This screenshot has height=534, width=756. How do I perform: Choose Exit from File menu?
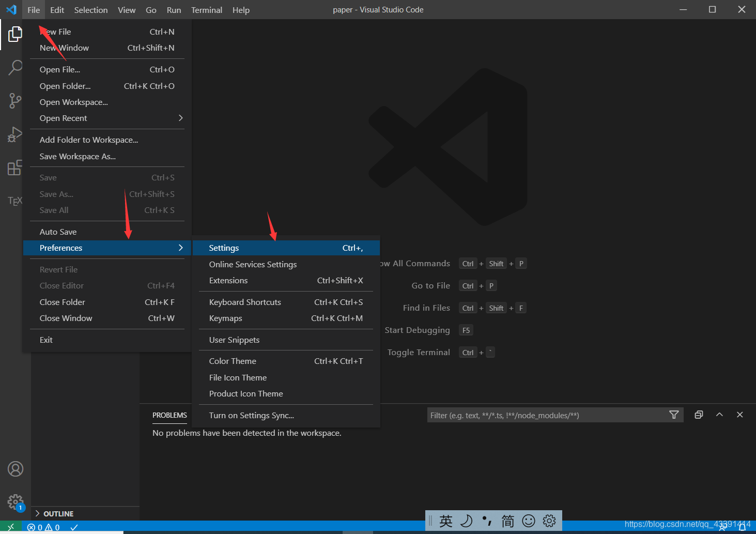point(107,340)
